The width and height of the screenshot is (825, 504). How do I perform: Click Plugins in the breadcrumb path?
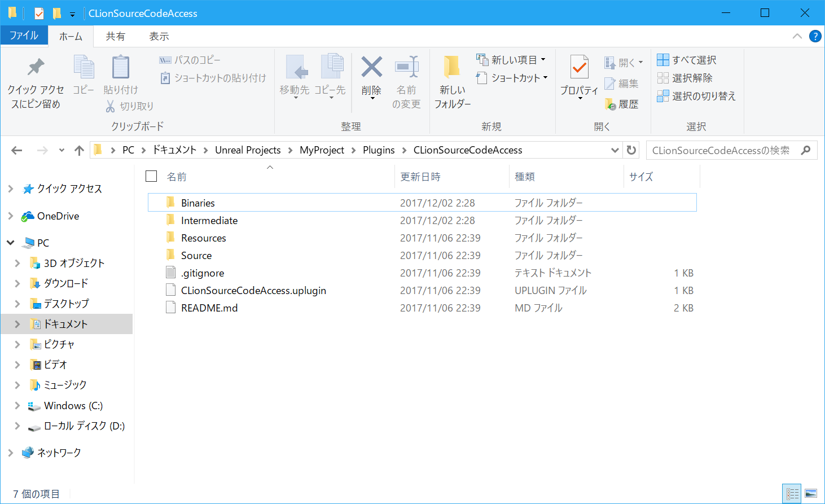(379, 150)
